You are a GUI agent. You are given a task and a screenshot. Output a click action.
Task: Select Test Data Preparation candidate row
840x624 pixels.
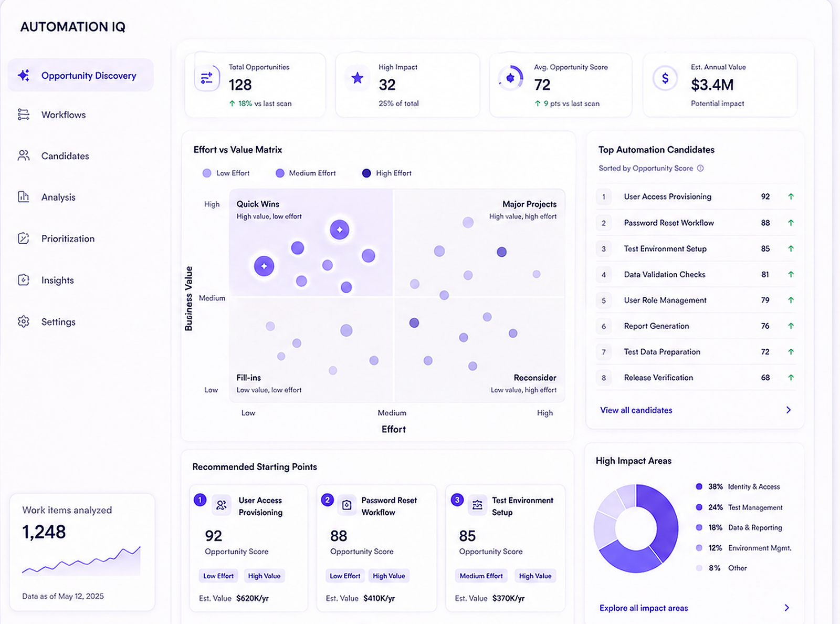point(696,351)
